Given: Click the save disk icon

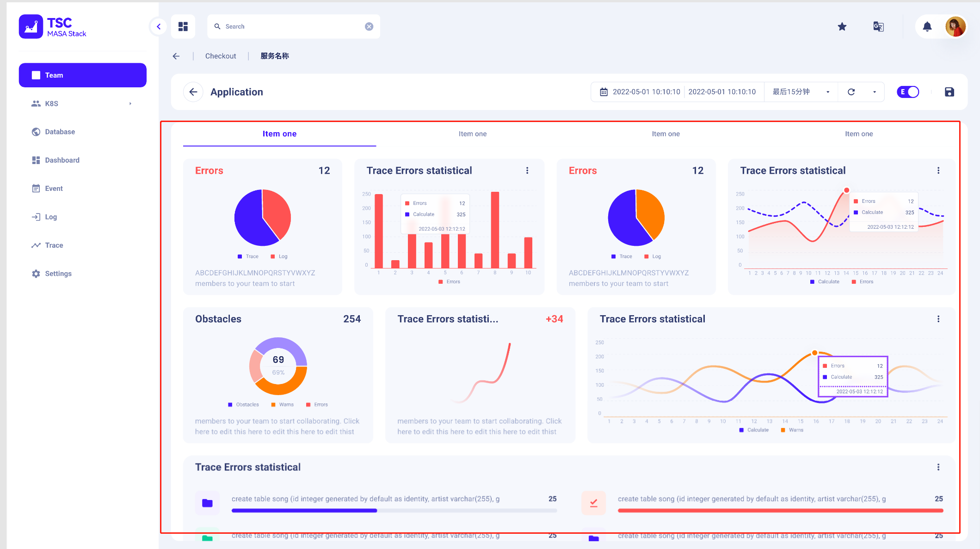Looking at the screenshot, I should coord(949,92).
